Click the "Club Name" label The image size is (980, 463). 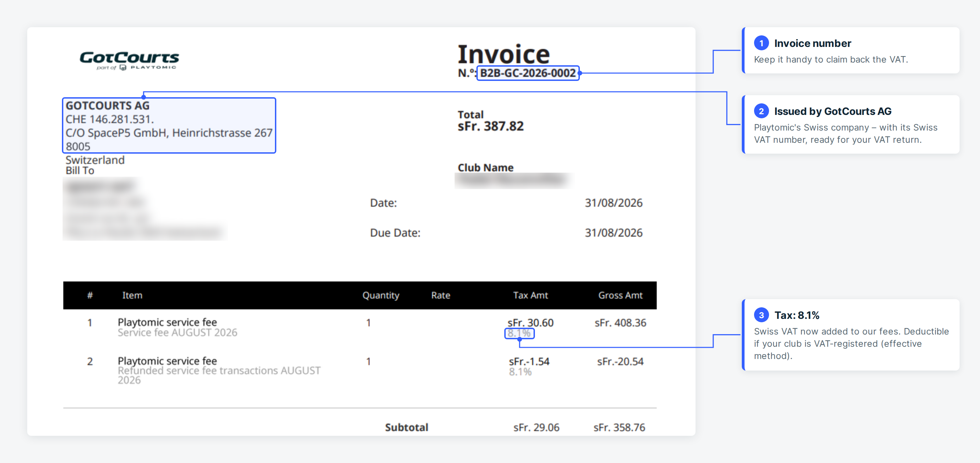click(486, 168)
